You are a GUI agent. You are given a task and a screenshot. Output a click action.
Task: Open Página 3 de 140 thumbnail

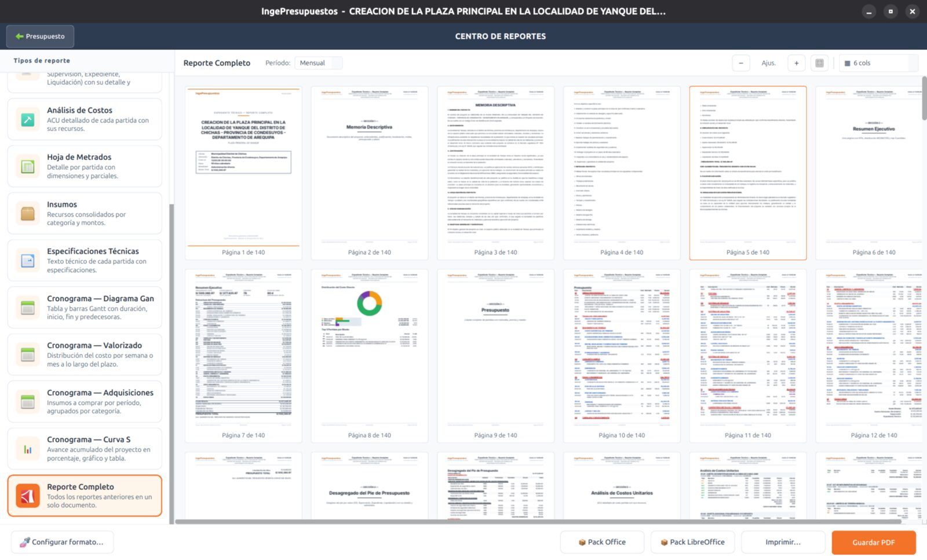496,173
